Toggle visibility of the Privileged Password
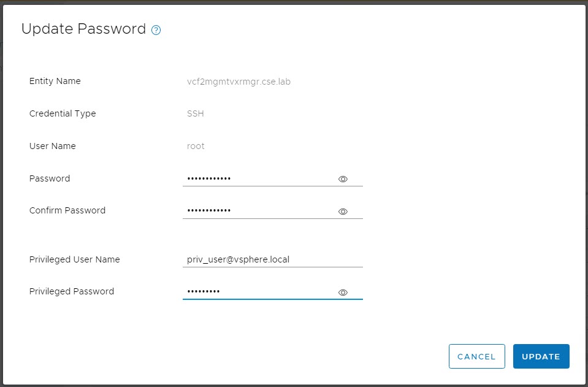588x387 pixels. tap(343, 293)
